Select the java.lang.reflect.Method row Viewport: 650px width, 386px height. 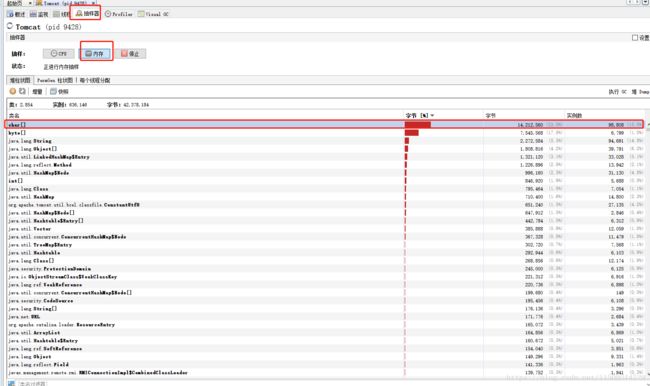point(325,165)
